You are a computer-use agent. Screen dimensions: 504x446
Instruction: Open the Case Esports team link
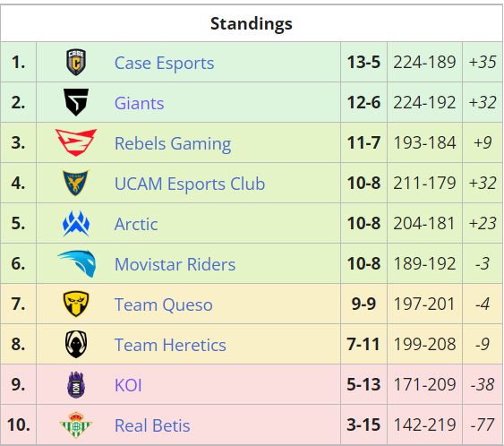coord(164,63)
